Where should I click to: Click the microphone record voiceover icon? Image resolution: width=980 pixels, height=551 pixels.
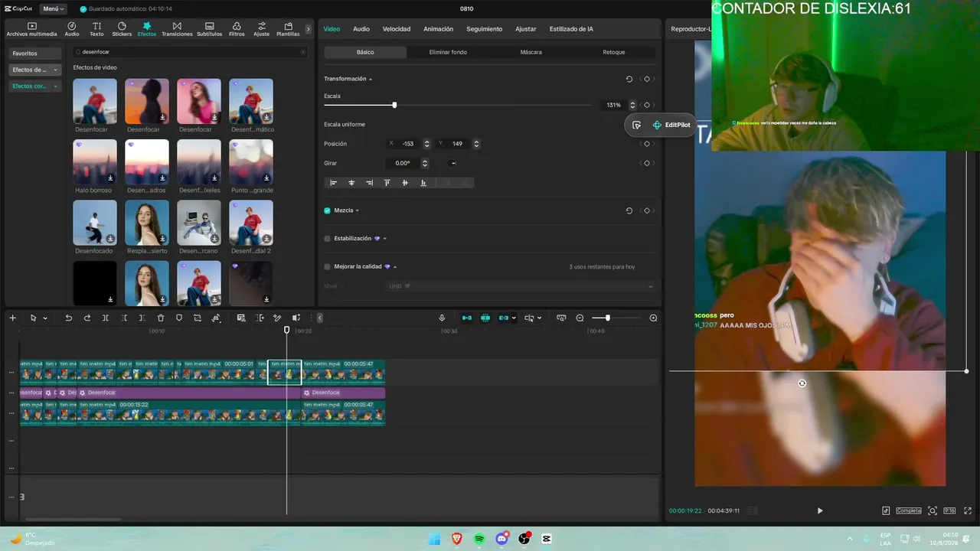[x=442, y=318]
